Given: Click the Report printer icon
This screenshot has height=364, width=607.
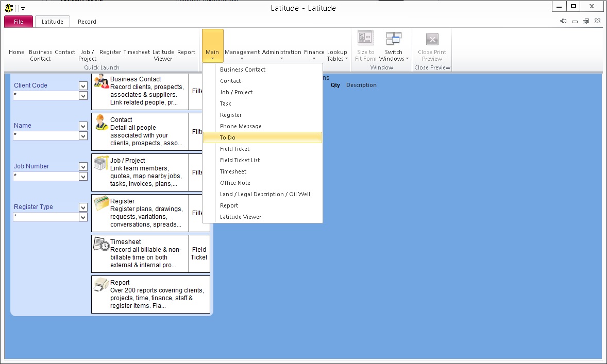Looking at the screenshot, I should tap(102, 285).
